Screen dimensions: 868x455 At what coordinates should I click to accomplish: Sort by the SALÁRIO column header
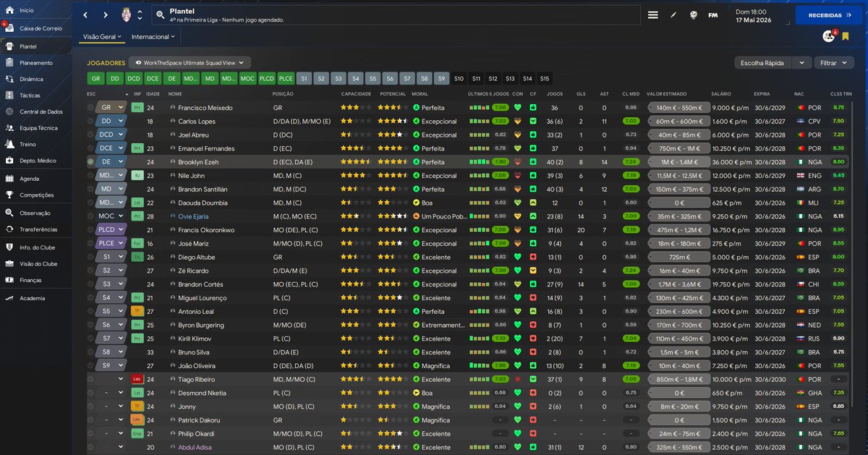tap(720, 94)
